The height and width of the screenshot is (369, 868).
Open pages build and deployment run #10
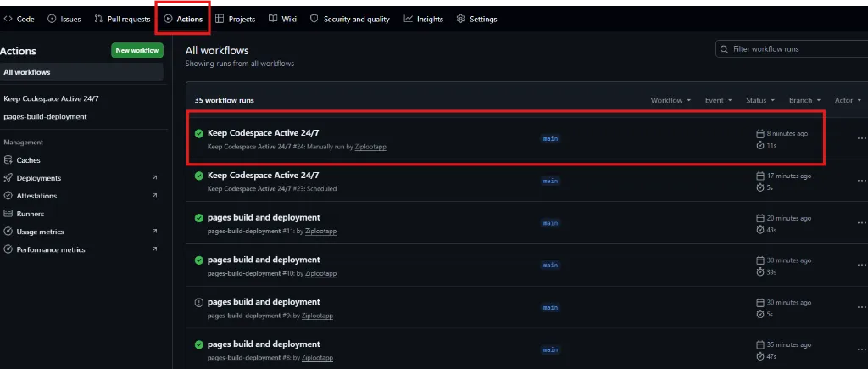pyautogui.click(x=264, y=260)
